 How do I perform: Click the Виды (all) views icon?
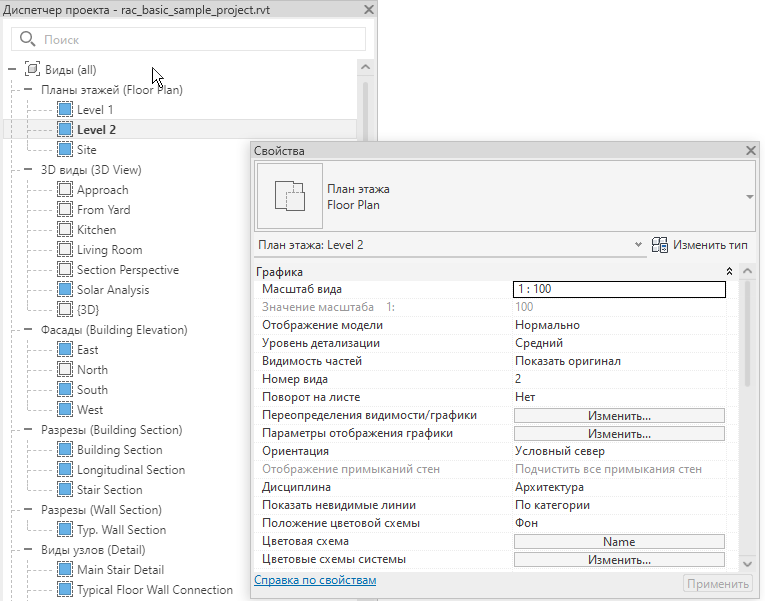[32, 69]
